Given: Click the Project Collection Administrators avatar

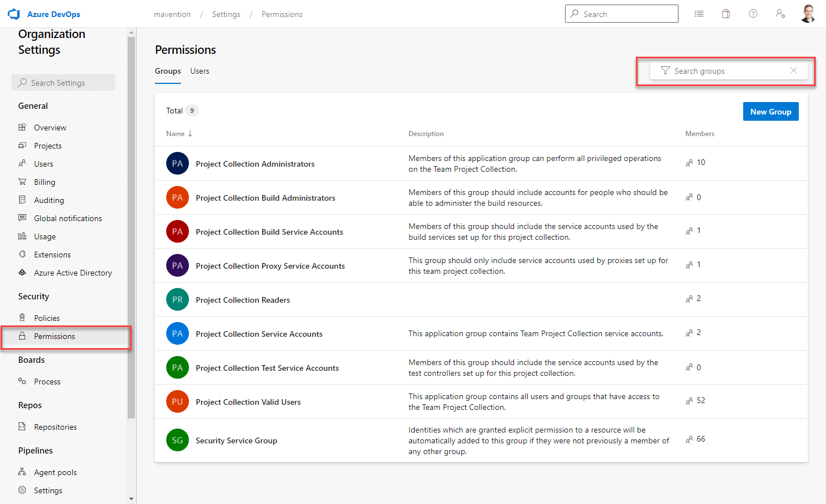Looking at the screenshot, I should (178, 163).
